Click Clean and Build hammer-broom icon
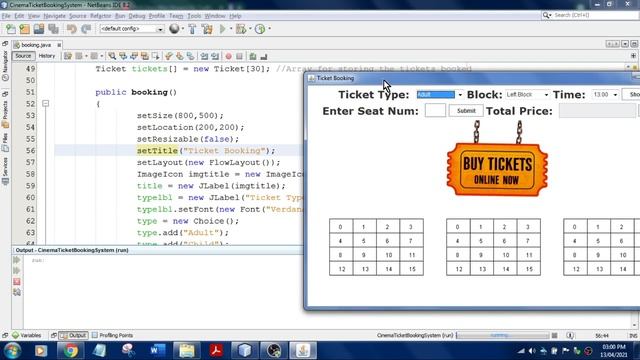This screenshot has height=360, width=640. tap(207, 29)
